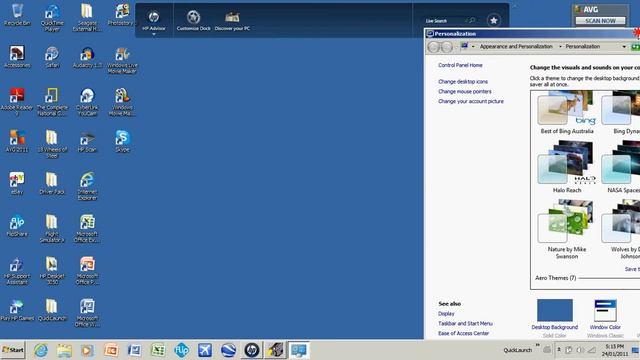Screen dimensions: 640x360
Task: Expand the QuickLaunch toolbar chevron
Action: pyautogui.click(x=538, y=345)
